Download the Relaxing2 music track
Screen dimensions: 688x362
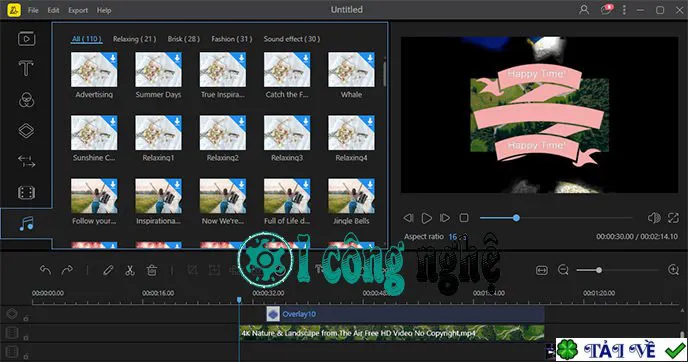(241, 121)
